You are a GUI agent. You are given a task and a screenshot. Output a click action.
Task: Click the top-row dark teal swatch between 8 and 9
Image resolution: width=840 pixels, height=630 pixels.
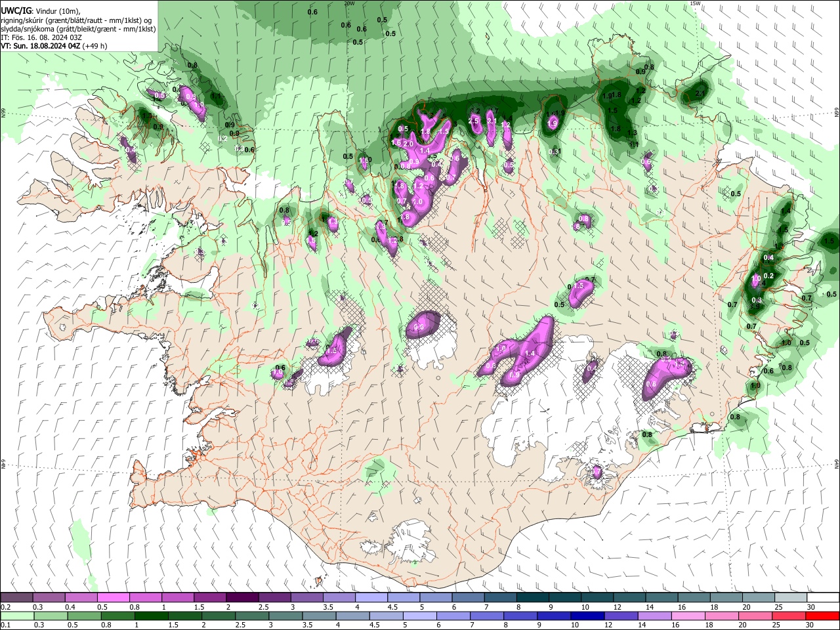(x=532, y=597)
